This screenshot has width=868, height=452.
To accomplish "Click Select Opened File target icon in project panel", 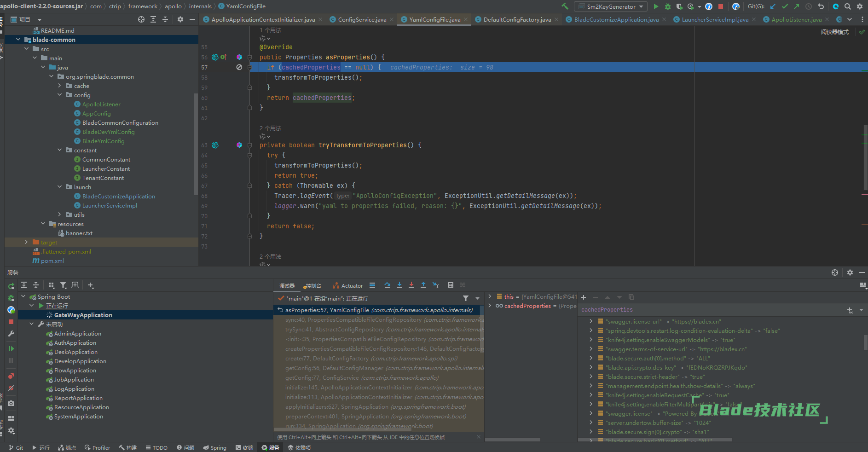I will click(141, 19).
